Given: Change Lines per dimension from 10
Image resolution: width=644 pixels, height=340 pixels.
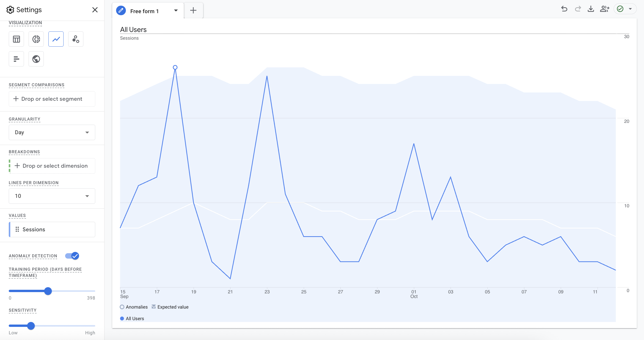Looking at the screenshot, I should pos(52,196).
